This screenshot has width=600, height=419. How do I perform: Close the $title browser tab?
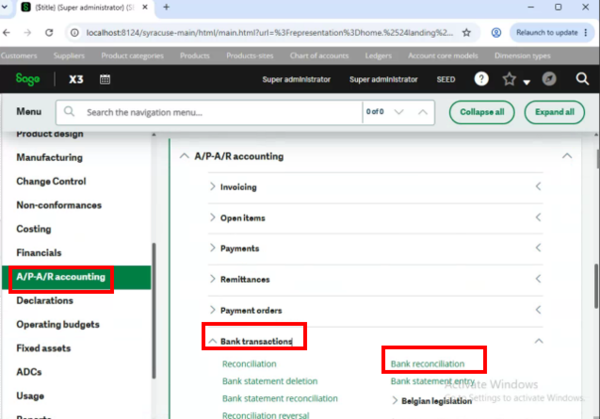[145, 7]
